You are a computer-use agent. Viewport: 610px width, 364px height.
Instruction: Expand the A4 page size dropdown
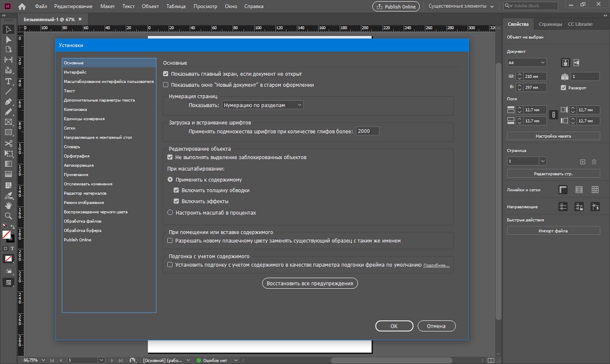coord(527,62)
